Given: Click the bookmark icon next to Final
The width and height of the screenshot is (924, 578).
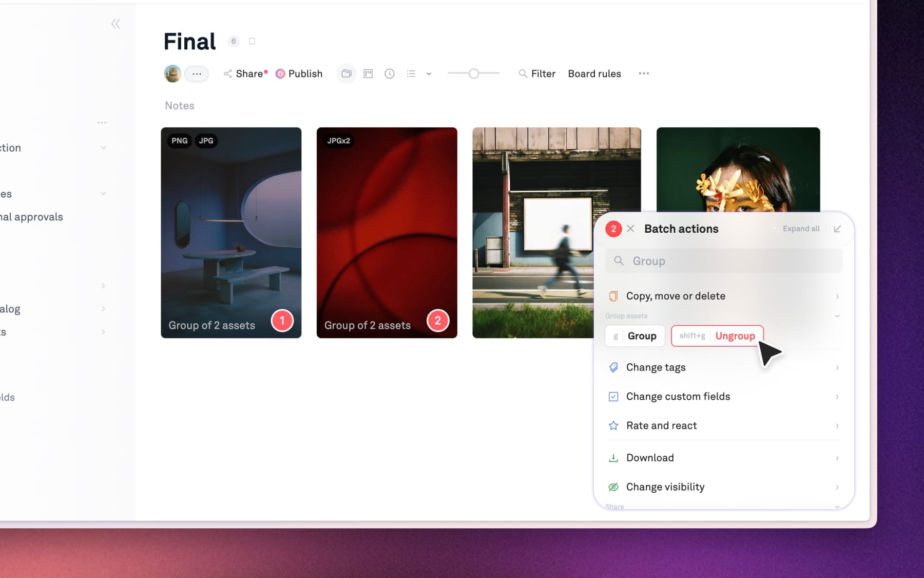Looking at the screenshot, I should [252, 42].
